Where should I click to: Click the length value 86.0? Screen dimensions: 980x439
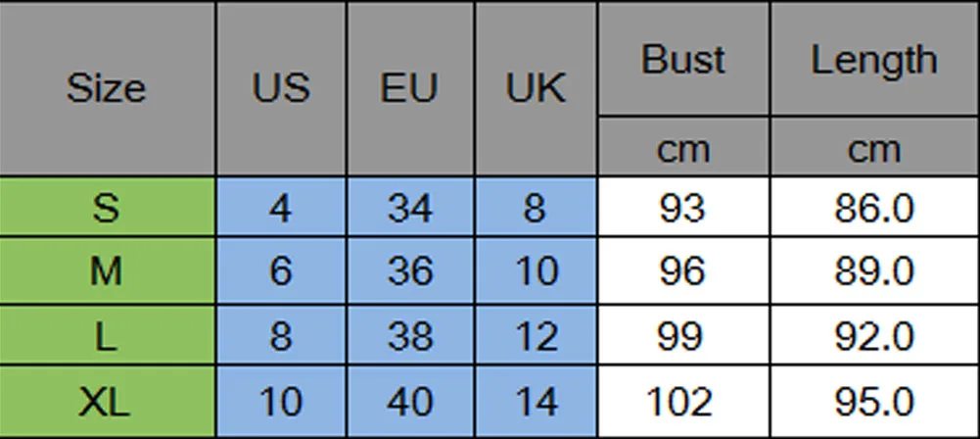[x=875, y=207]
